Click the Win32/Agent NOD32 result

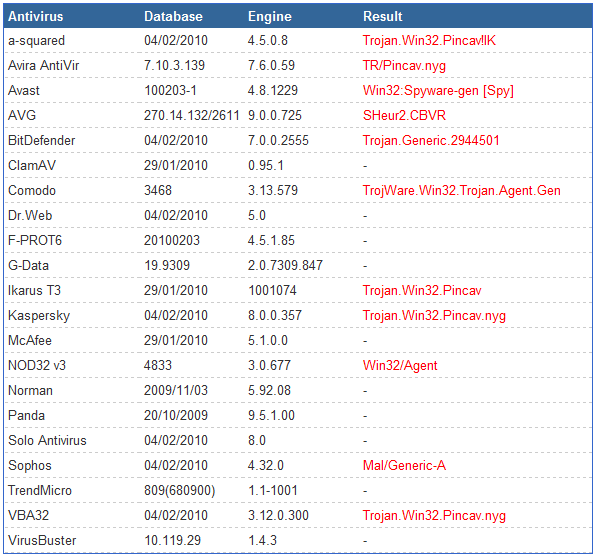(400, 366)
